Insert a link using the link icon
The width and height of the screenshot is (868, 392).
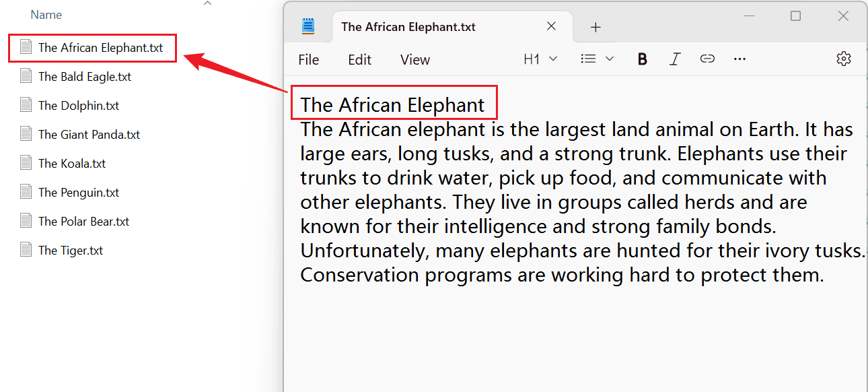[707, 59]
